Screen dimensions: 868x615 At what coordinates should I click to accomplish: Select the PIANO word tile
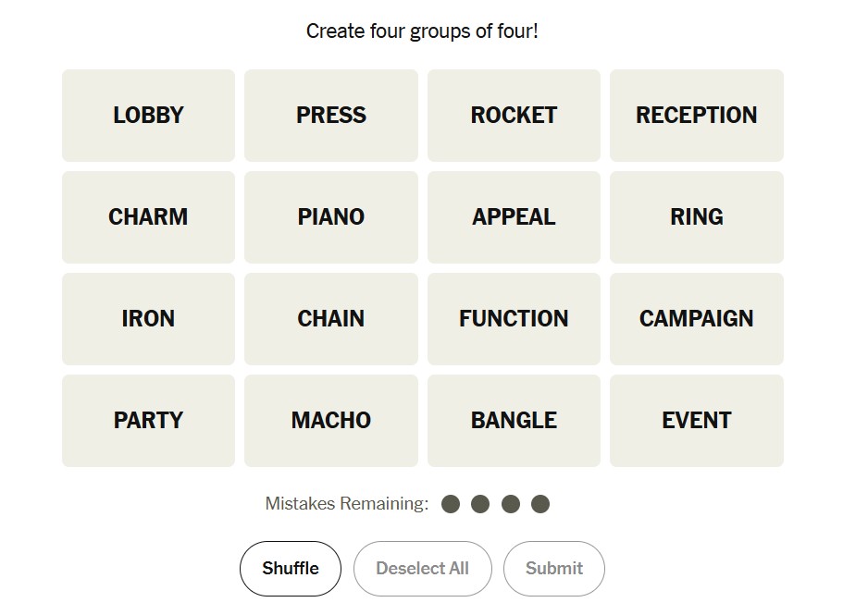point(331,217)
